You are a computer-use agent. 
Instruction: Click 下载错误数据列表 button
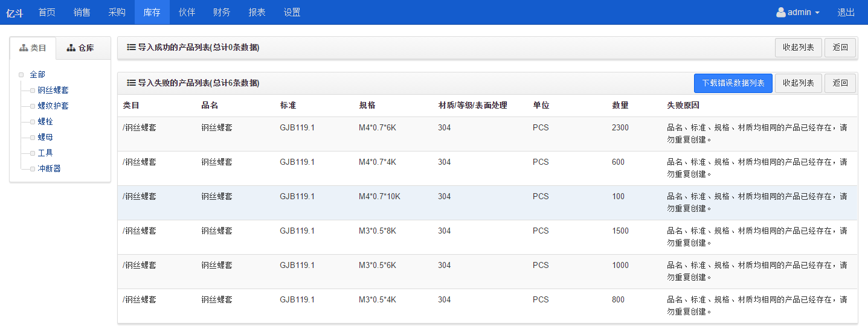(x=733, y=83)
